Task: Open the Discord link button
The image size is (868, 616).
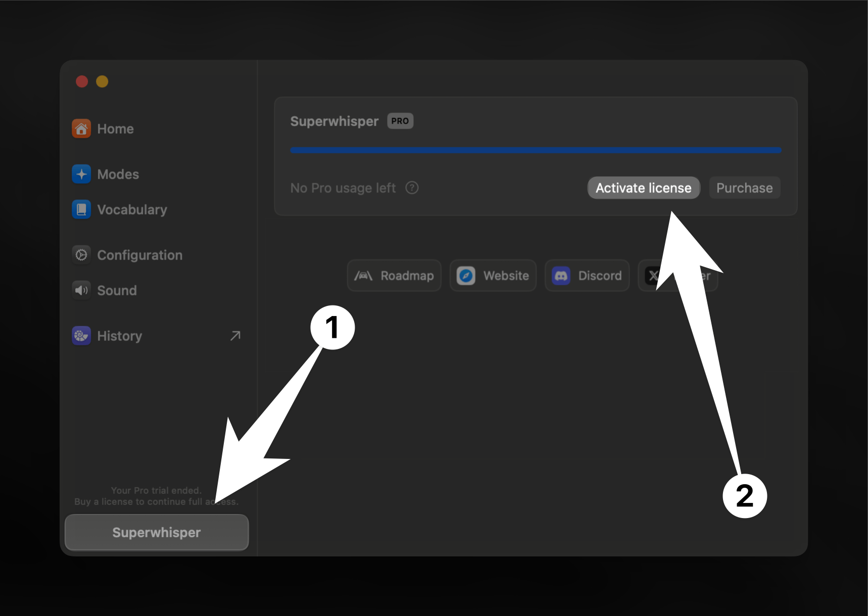Action: click(x=587, y=276)
